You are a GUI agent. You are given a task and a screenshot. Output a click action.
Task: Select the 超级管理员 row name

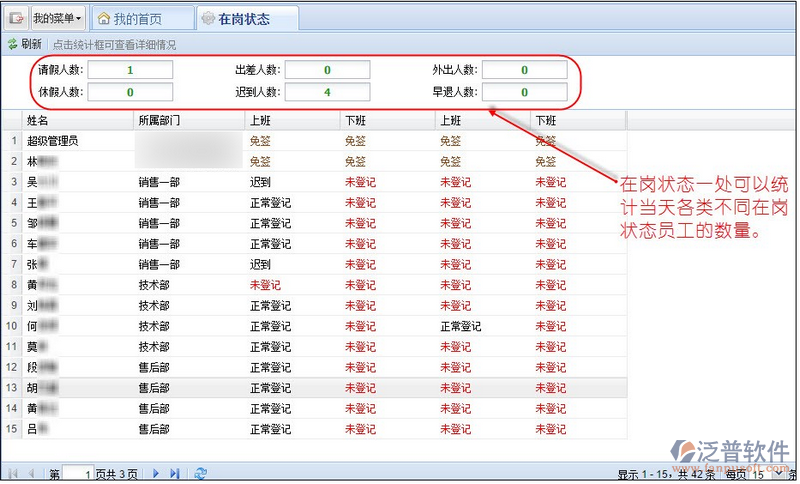[53, 141]
